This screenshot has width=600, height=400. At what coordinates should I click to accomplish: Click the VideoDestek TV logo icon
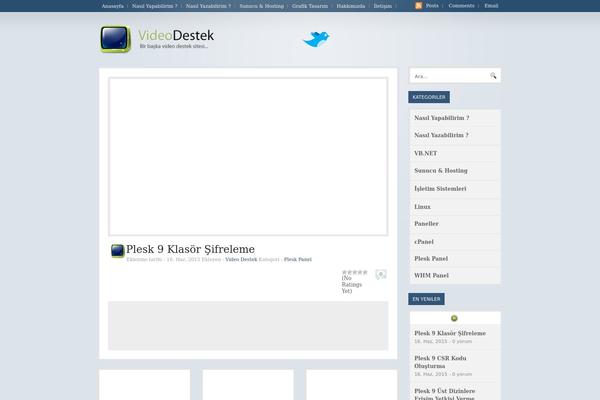116,39
